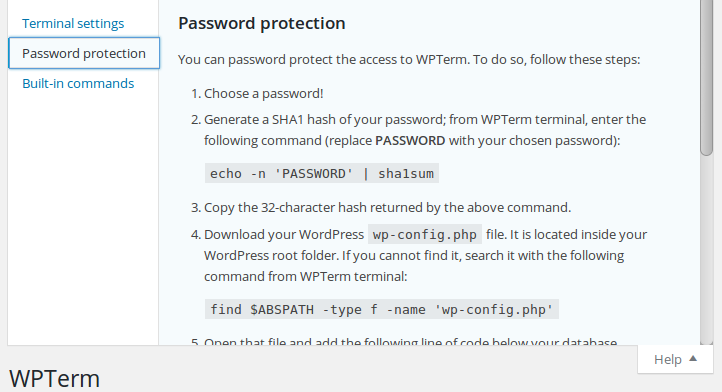
Task: Click the partially visible step 5 text
Action: 410,341
